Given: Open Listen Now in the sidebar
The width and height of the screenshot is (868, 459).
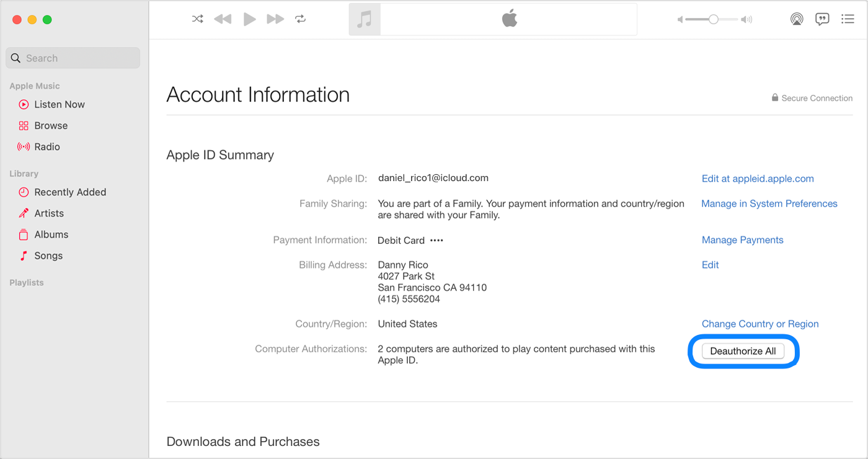Looking at the screenshot, I should [60, 104].
